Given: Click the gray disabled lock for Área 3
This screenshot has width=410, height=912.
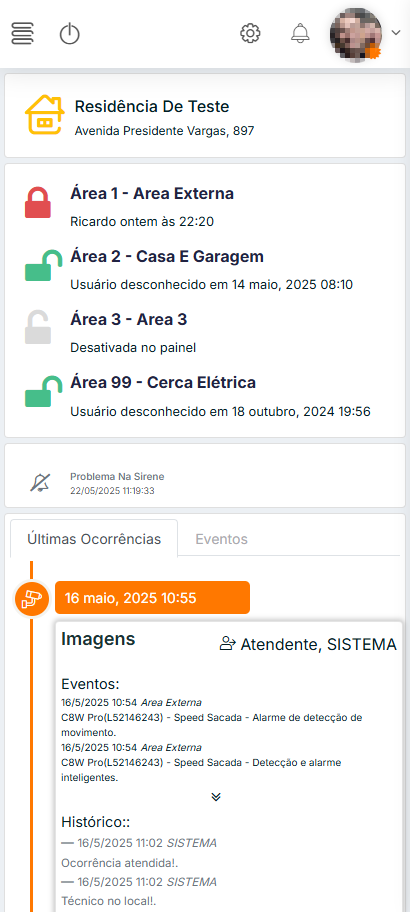Looking at the screenshot, I should 38,327.
